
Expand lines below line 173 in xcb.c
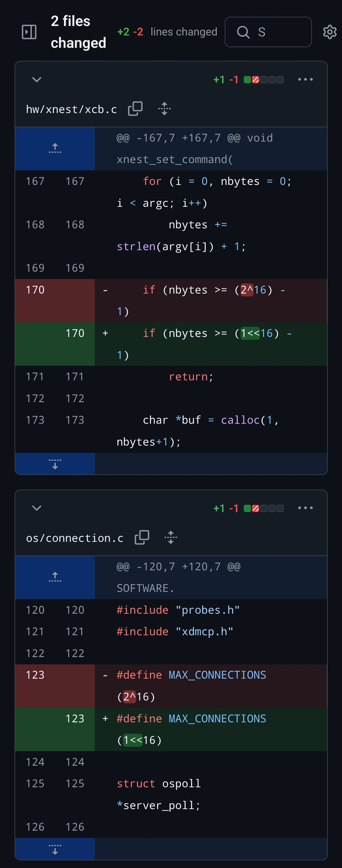point(55,464)
